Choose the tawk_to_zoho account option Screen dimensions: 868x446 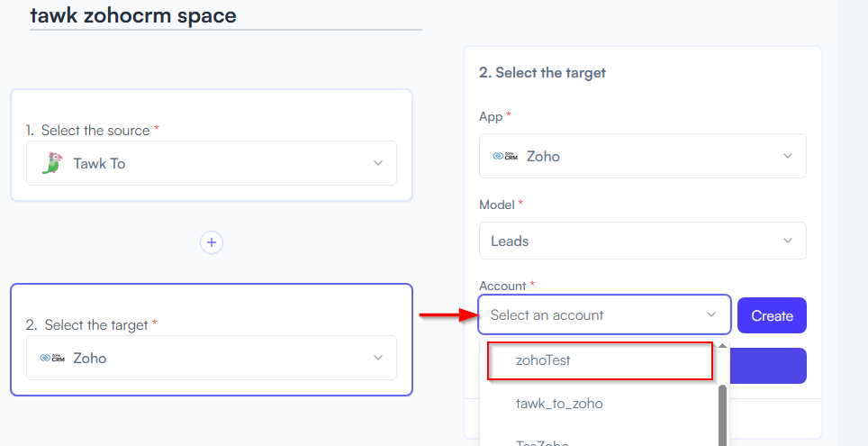(598, 404)
